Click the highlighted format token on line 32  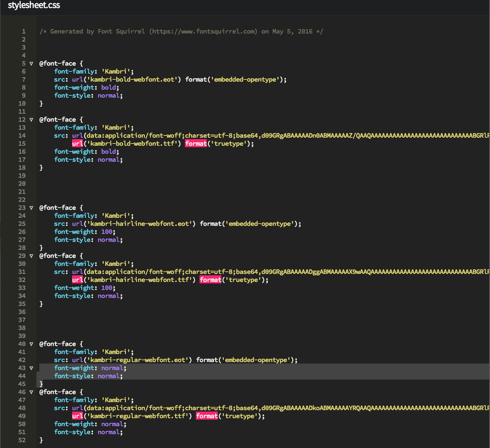[x=210, y=280]
